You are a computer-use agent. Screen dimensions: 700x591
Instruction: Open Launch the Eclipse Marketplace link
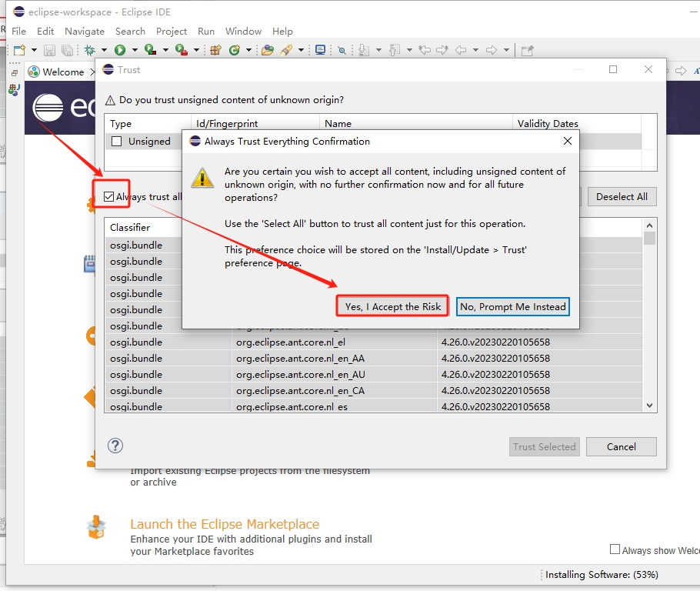pyautogui.click(x=225, y=524)
